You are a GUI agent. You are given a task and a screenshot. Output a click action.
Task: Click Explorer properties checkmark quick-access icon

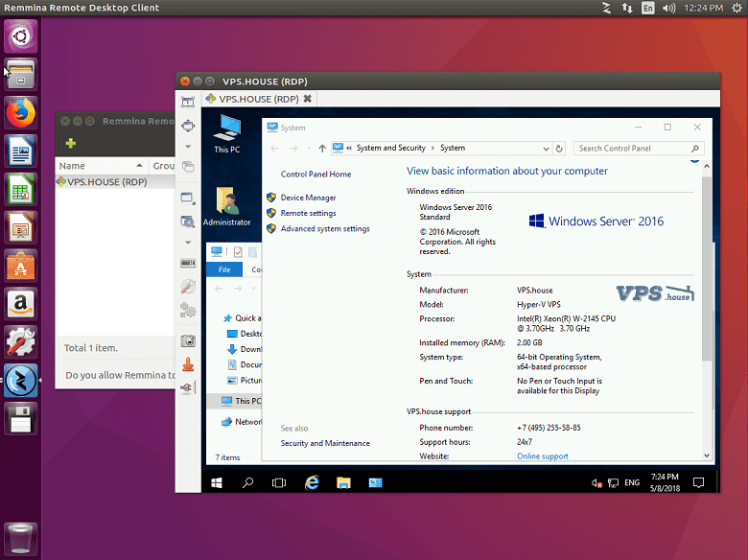(238, 252)
